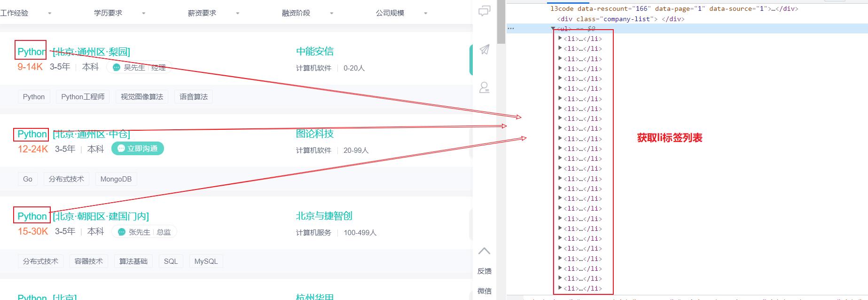Click the Python工程师 tag
Image resolution: width=868 pixels, height=300 pixels.
(83, 97)
